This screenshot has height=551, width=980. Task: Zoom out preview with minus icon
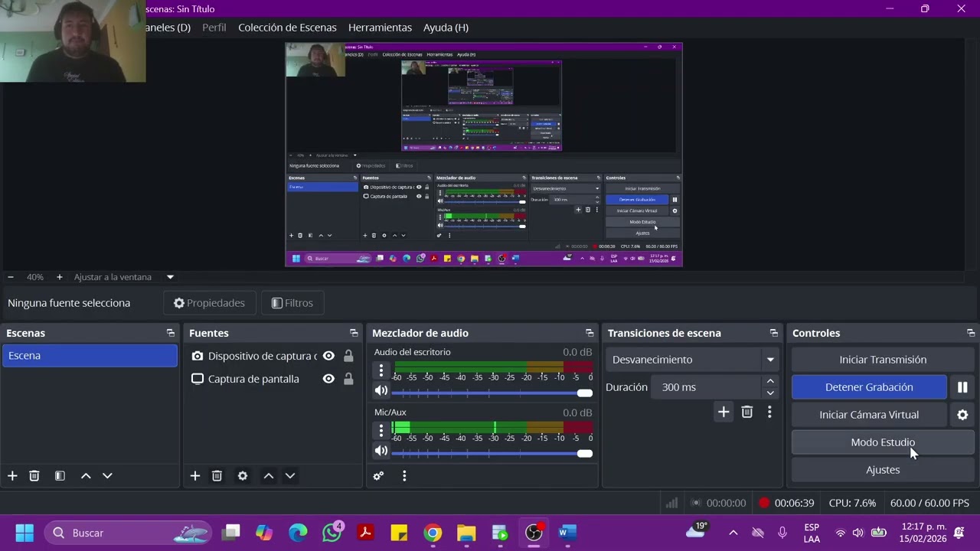coord(10,277)
